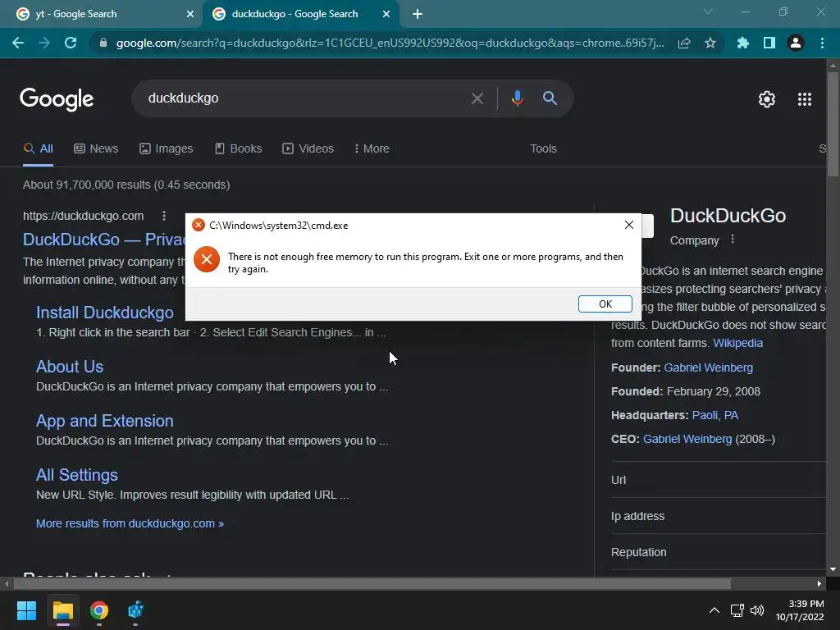Click the padlock site info icon
Image resolution: width=840 pixels, height=630 pixels.
(103, 43)
